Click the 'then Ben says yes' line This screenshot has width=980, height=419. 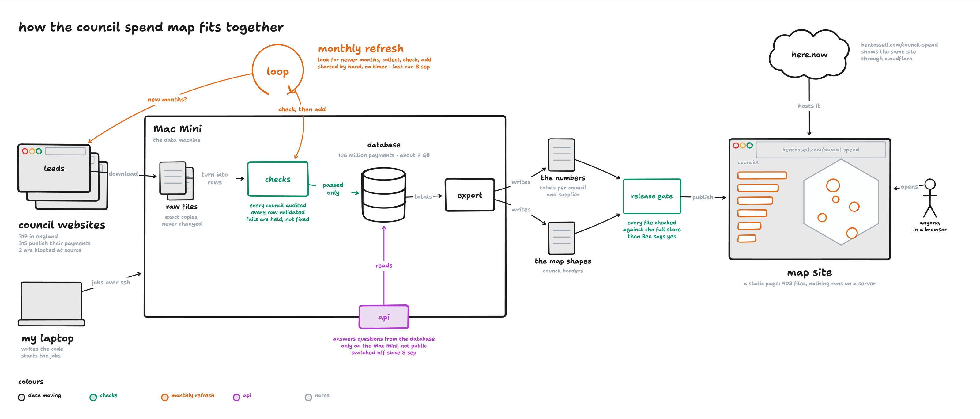652,237
